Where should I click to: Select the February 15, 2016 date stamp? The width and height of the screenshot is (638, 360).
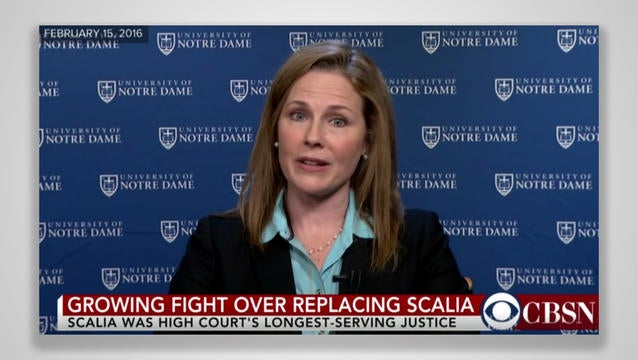[x=93, y=33]
